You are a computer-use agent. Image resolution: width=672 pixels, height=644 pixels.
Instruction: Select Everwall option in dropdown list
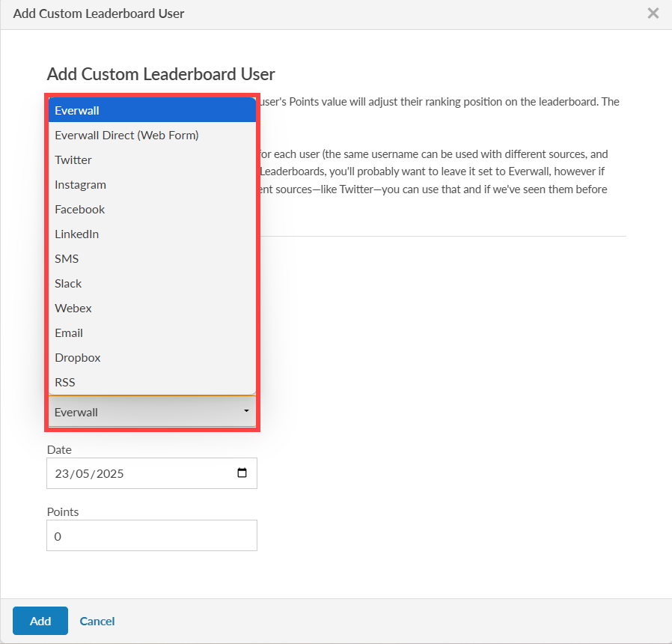pos(152,110)
